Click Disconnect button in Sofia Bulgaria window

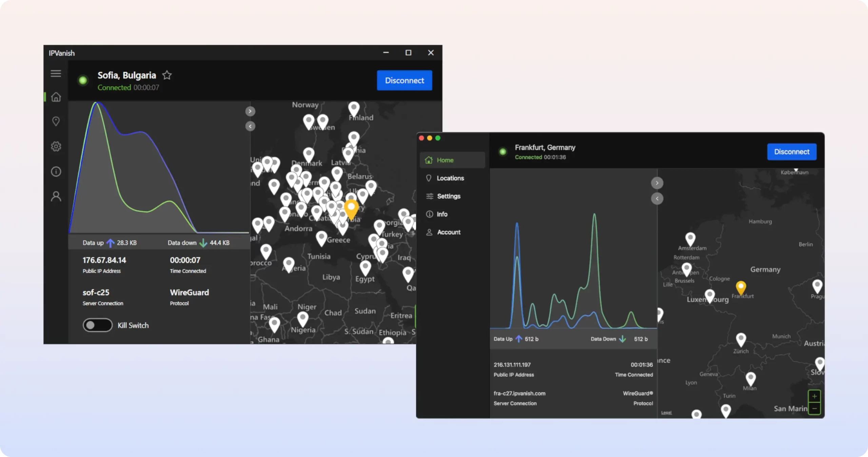tap(404, 80)
